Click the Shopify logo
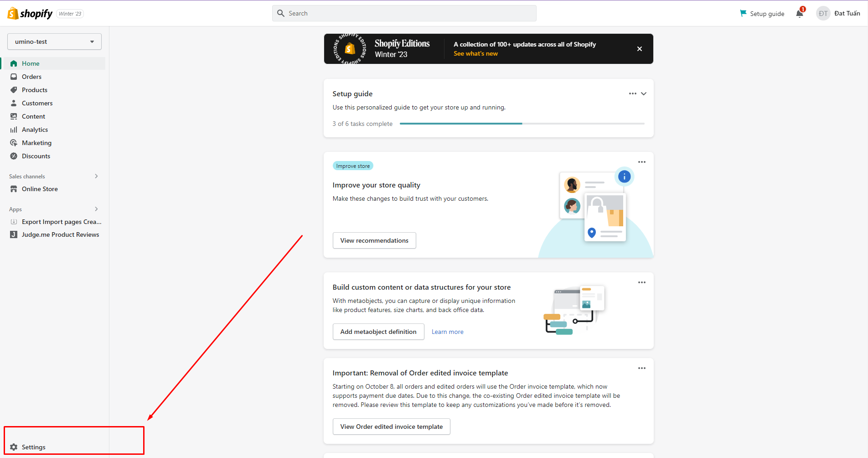 tap(30, 14)
